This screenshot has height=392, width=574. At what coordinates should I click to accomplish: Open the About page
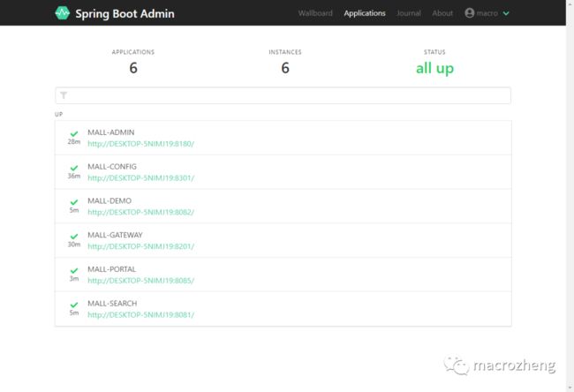[442, 13]
